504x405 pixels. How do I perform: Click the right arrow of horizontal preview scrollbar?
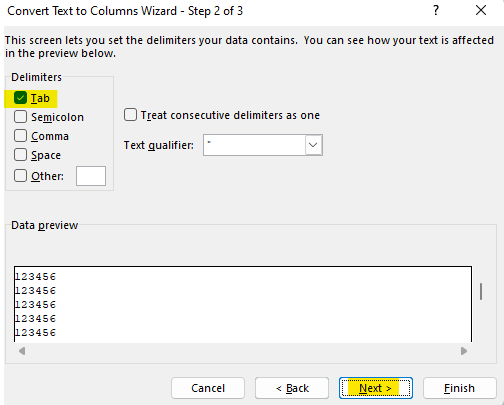click(x=464, y=351)
